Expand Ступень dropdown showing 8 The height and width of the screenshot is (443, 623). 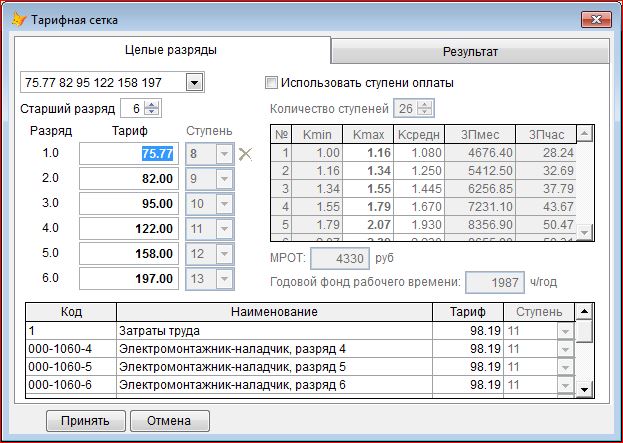pos(224,154)
